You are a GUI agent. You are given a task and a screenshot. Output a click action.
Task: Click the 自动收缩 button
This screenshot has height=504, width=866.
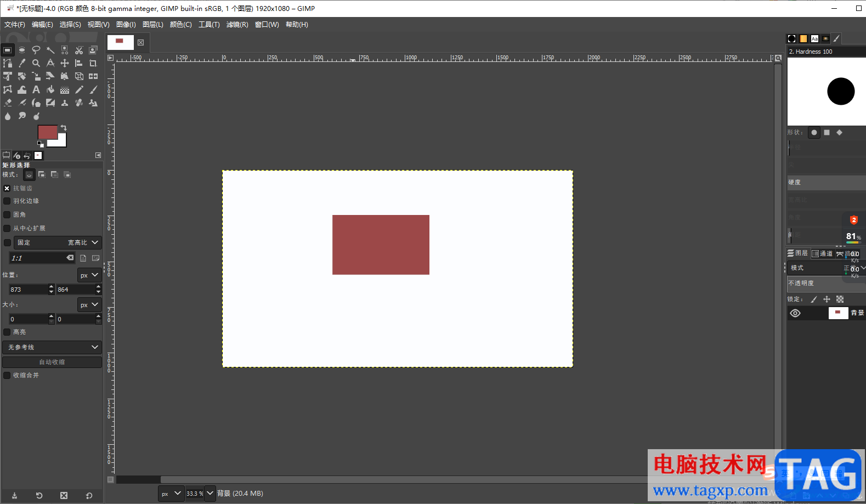[52, 362]
